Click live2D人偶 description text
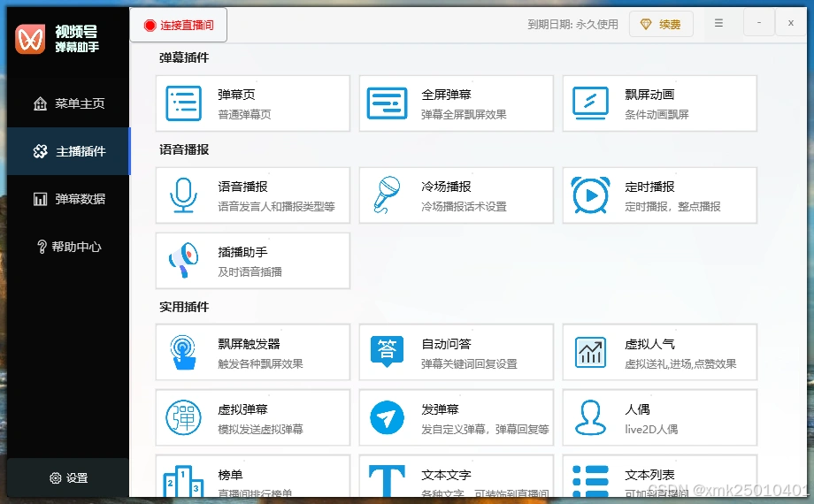This screenshot has height=504, width=814. point(651,429)
